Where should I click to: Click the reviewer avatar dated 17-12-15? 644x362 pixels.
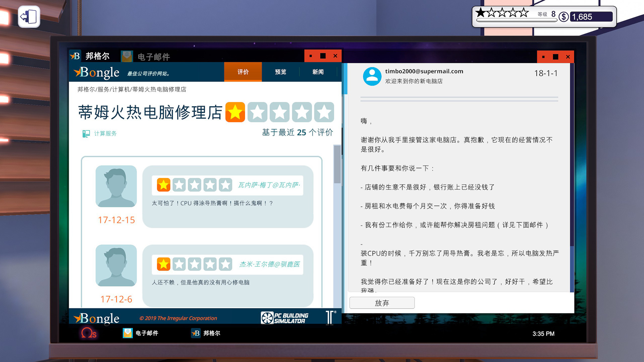(116, 186)
